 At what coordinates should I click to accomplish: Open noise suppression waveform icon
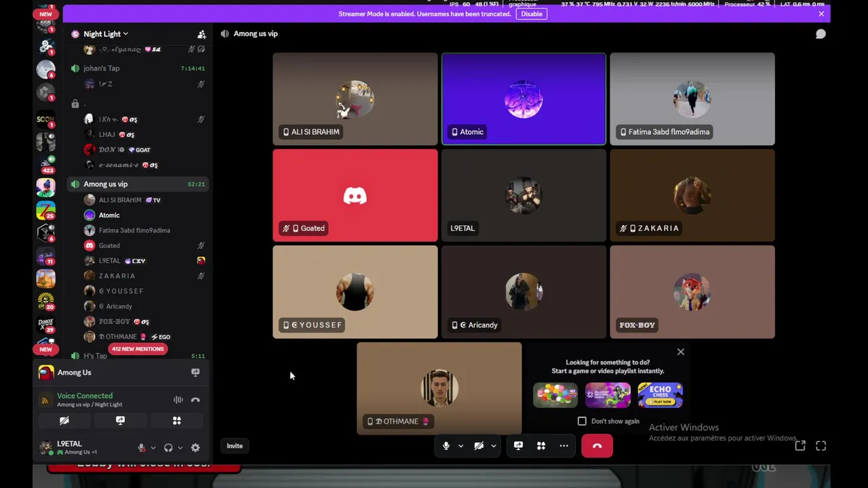click(x=178, y=400)
